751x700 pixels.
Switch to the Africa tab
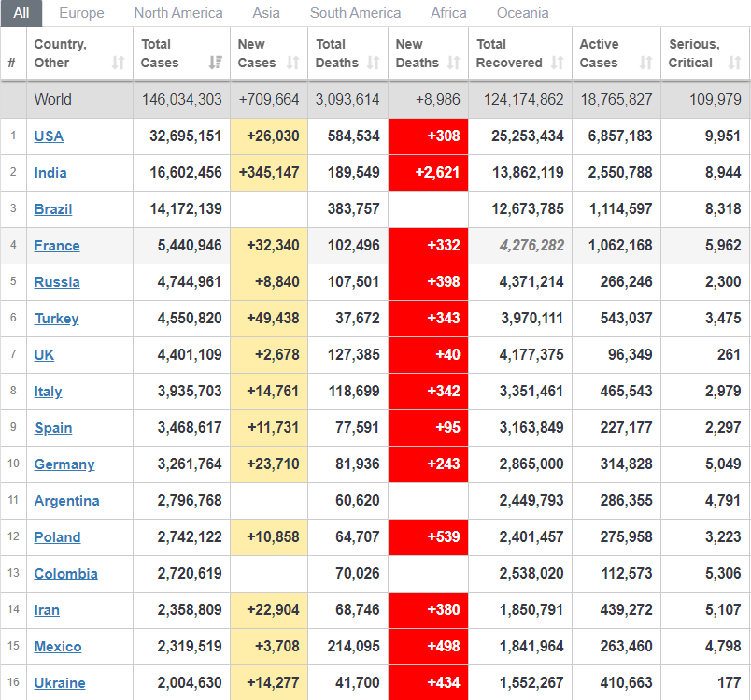point(448,13)
